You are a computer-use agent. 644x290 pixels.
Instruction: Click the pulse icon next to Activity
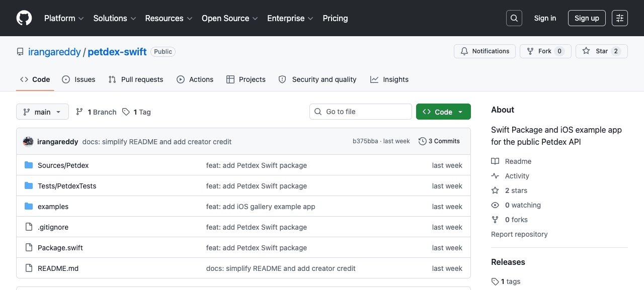point(495,176)
